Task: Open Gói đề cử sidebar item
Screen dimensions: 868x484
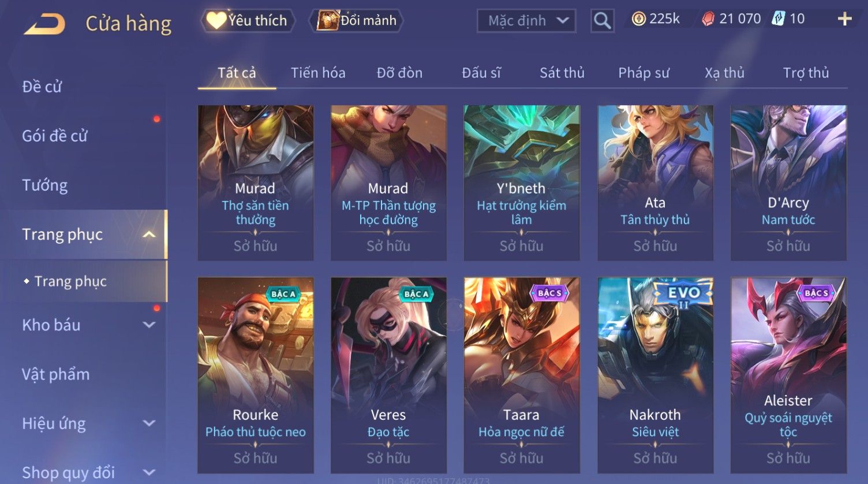Action: pos(55,136)
